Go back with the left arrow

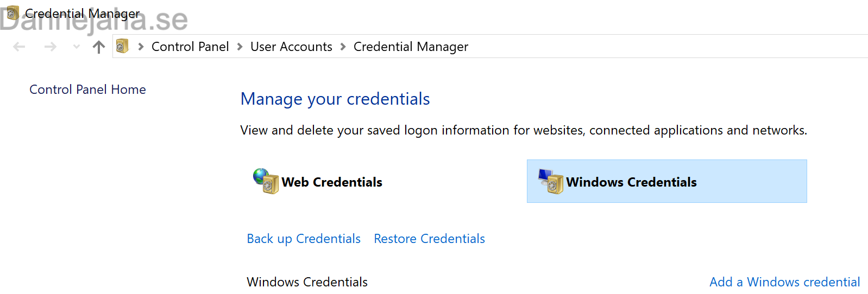point(20,47)
